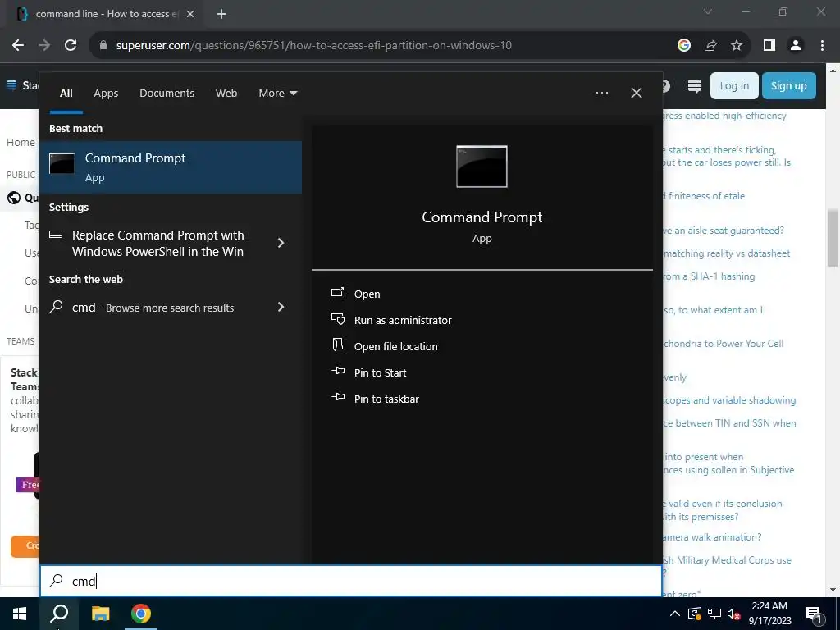The width and height of the screenshot is (840, 630).
Task: Switch to the All search tab
Action: (x=66, y=94)
